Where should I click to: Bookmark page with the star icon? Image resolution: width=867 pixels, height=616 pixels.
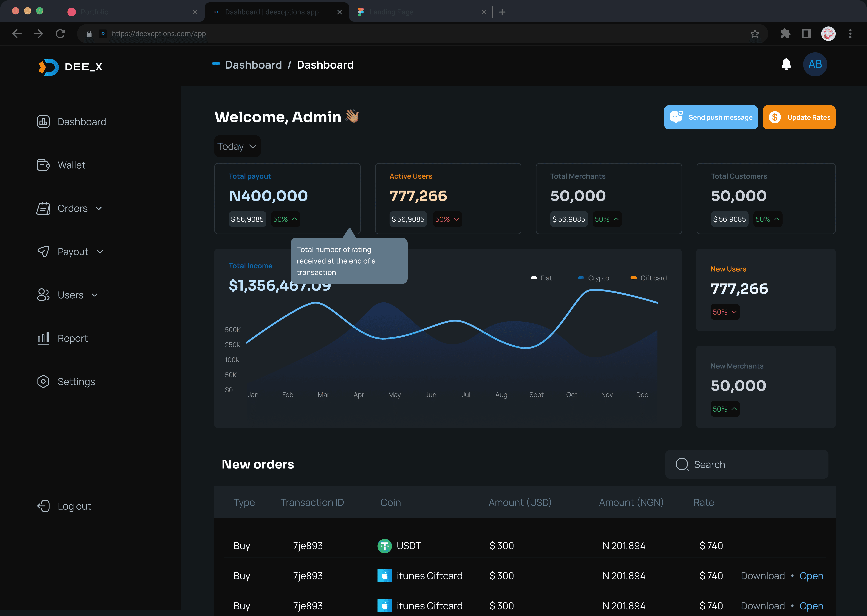coord(755,34)
